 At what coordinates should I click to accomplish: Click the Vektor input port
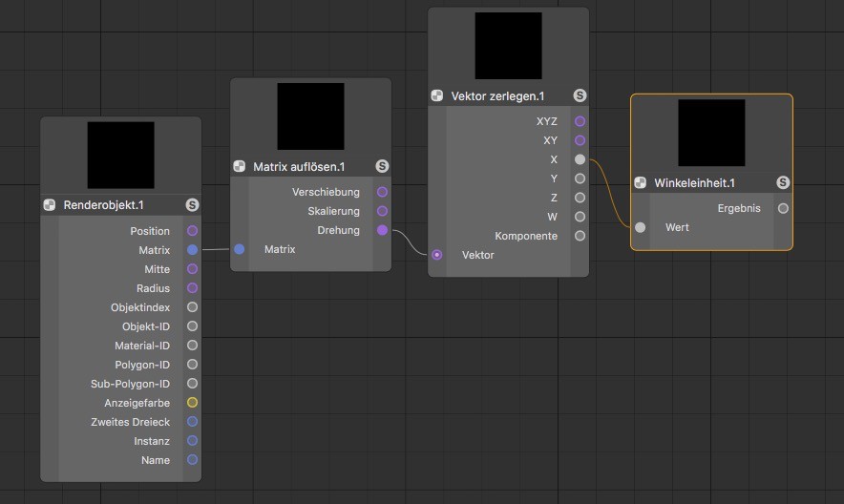click(437, 255)
